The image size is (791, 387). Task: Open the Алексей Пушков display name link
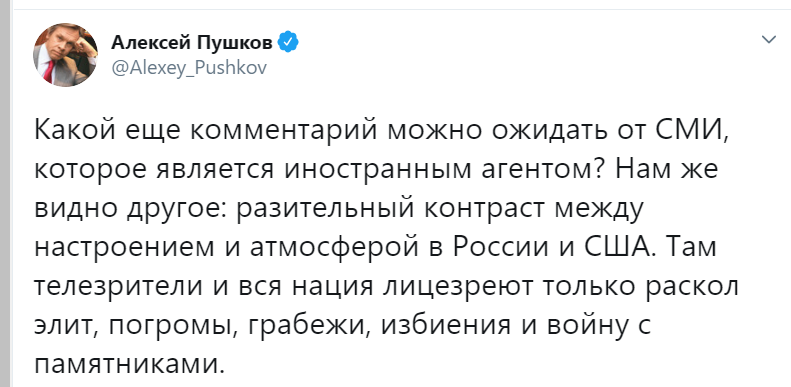coord(192,43)
